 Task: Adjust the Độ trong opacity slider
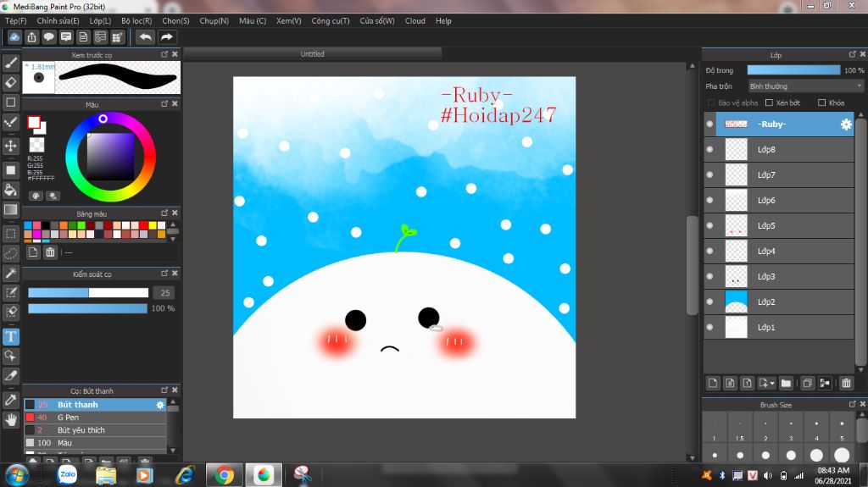[x=793, y=69]
